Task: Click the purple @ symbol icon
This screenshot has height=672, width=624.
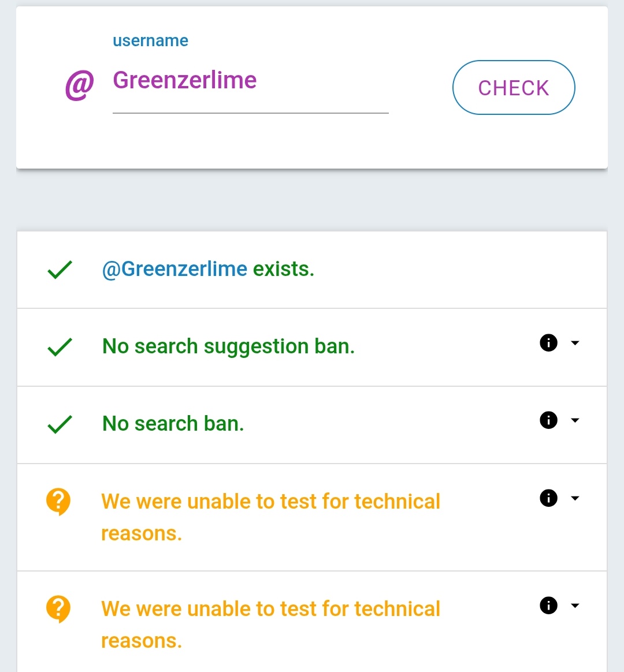Action: (79, 86)
